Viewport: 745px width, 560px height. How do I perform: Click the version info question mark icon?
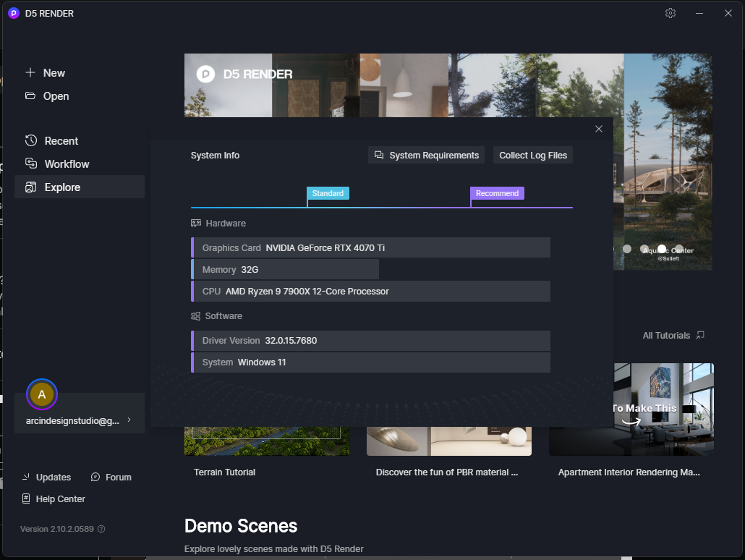click(101, 529)
